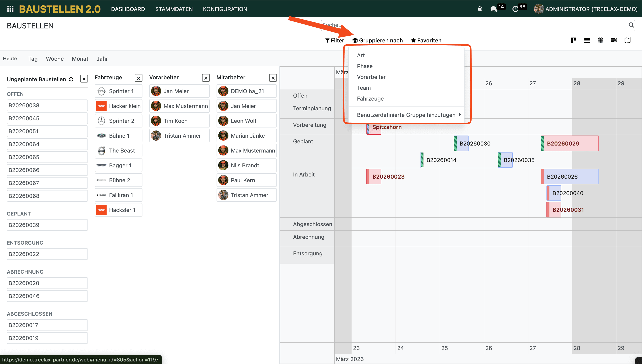This screenshot has height=364, width=642.
Task: Close the Fahrzeuge column
Action: click(x=138, y=78)
